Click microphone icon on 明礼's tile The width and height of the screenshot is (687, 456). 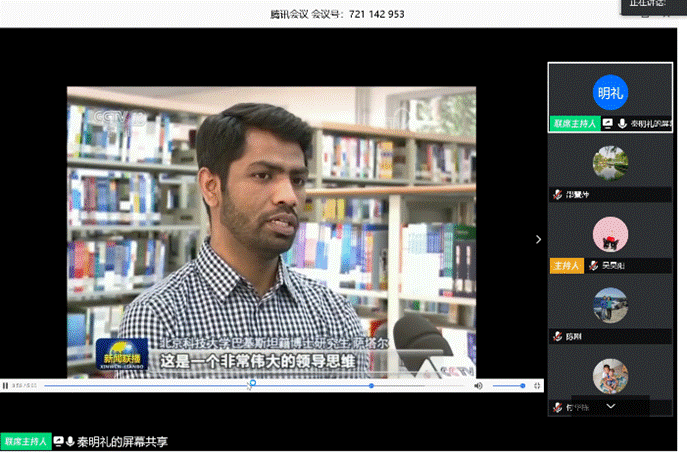(x=622, y=124)
